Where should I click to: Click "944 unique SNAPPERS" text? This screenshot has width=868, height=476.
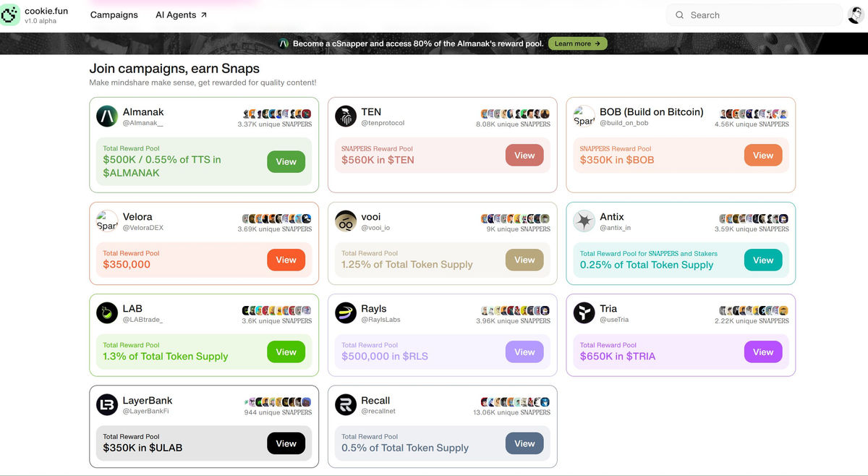pos(278,412)
